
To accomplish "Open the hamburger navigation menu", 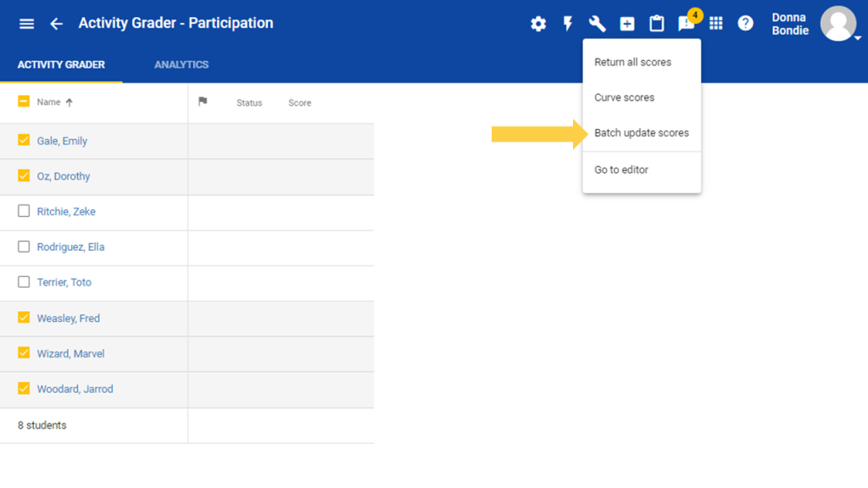I will point(26,24).
